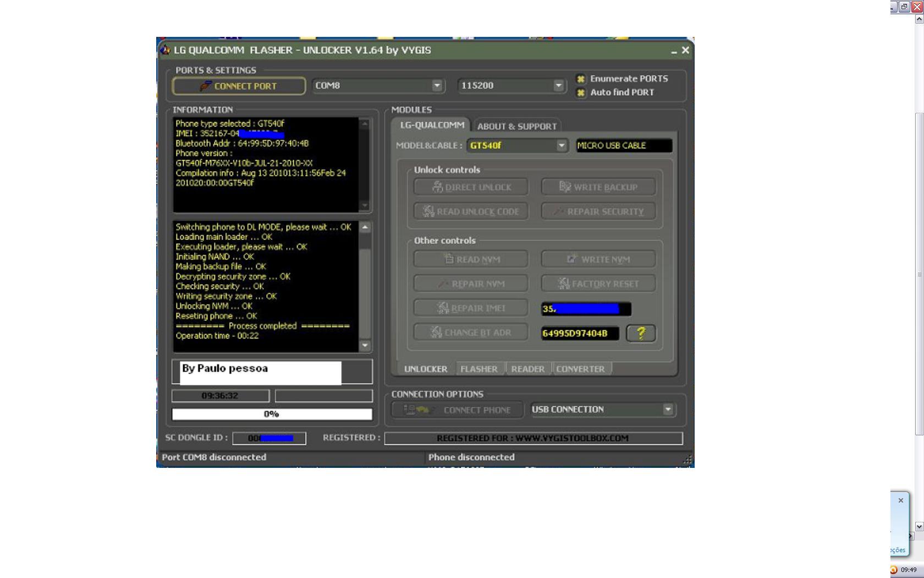Click the CHANGE BT ADR button
The height and width of the screenshot is (578, 924).
click(x=471, y=332)
